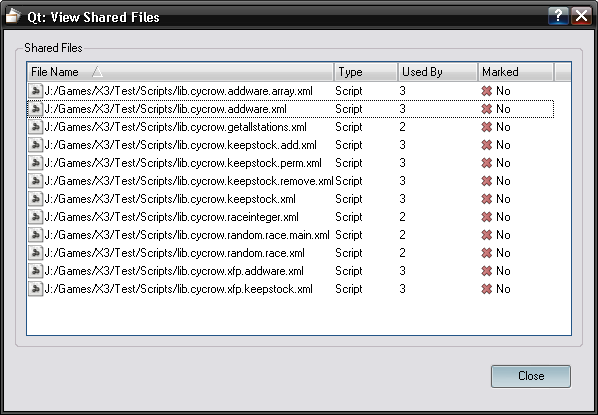Select file path ending lib.cycrow.keepstock.xml
This screenshot has width=598, height=415.
pos(170,199)
